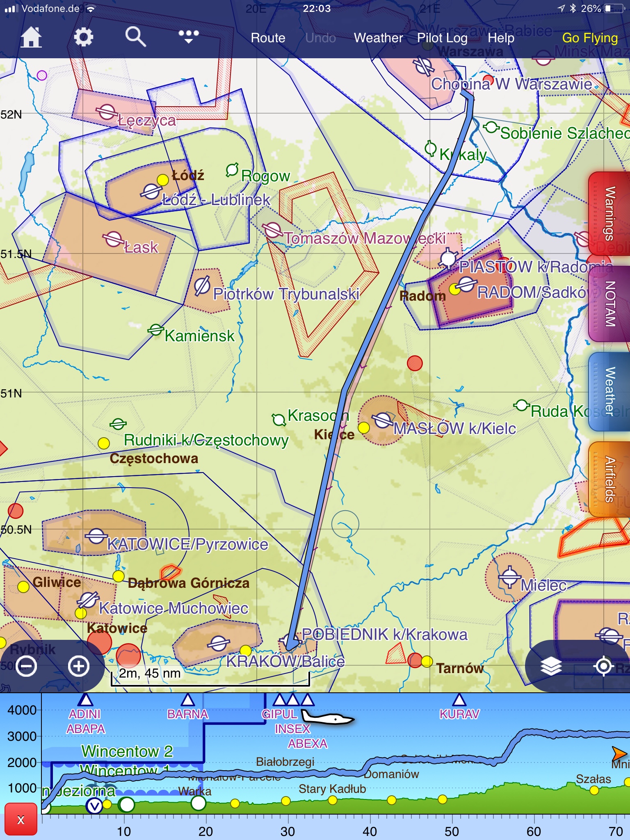The image size is (630, 840).
Task: Tap the Kamieńsk airfield symbol
Action: pos(155,329)
